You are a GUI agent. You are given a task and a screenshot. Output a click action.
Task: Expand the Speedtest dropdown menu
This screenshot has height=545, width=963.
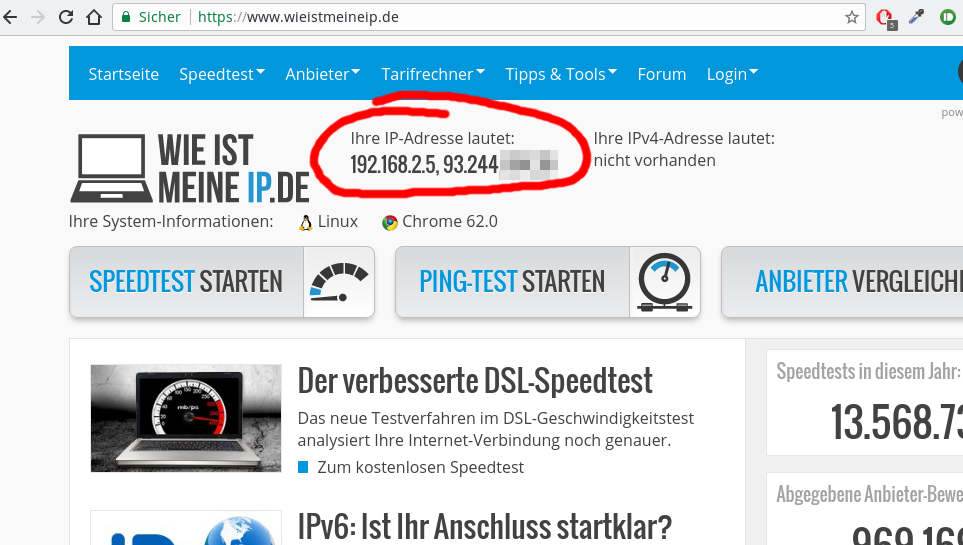[222, 74]
